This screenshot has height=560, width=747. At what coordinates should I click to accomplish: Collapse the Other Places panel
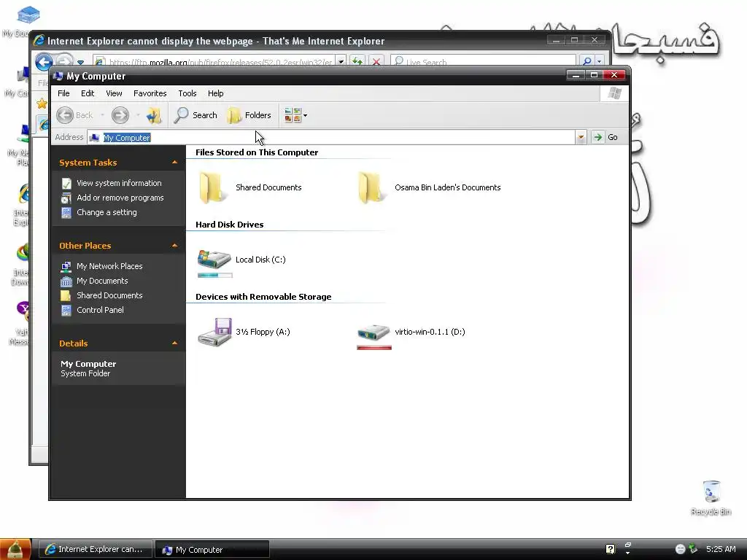point(175,246)
